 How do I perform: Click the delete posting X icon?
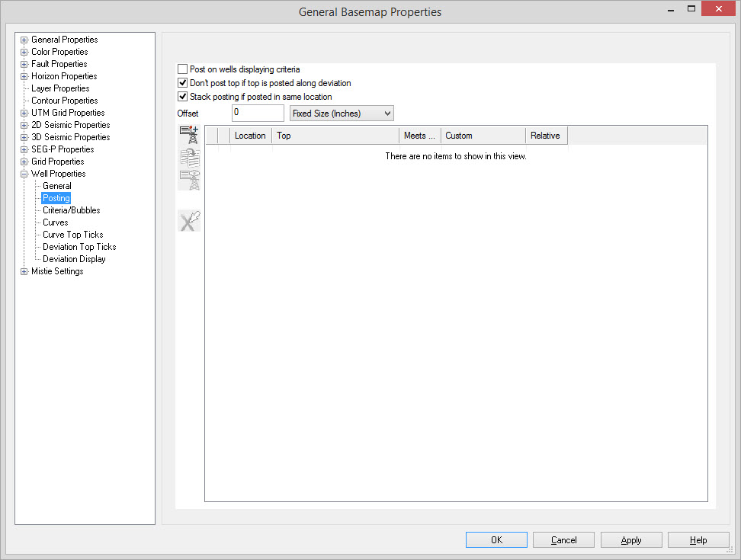(x=189, y=221)
